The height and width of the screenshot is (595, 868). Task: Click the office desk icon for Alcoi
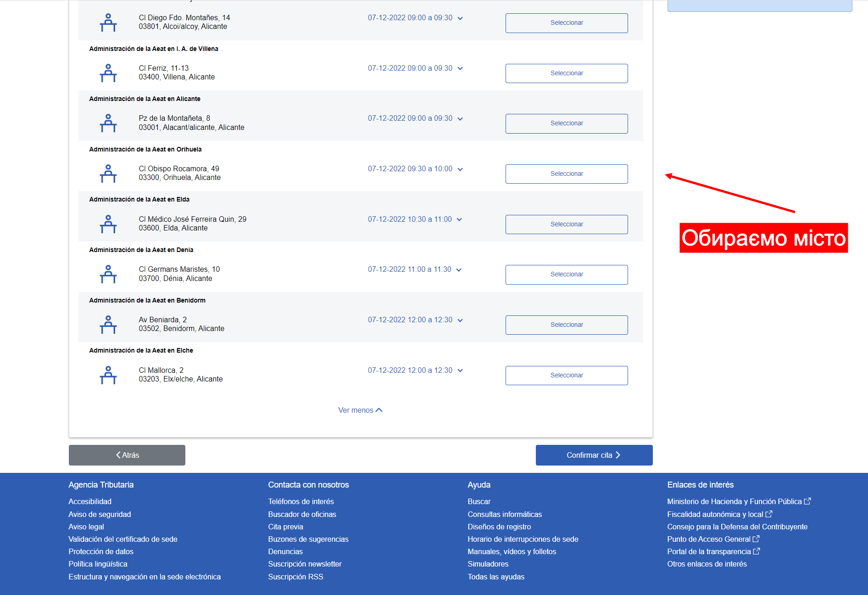click(x=108, y=22)
